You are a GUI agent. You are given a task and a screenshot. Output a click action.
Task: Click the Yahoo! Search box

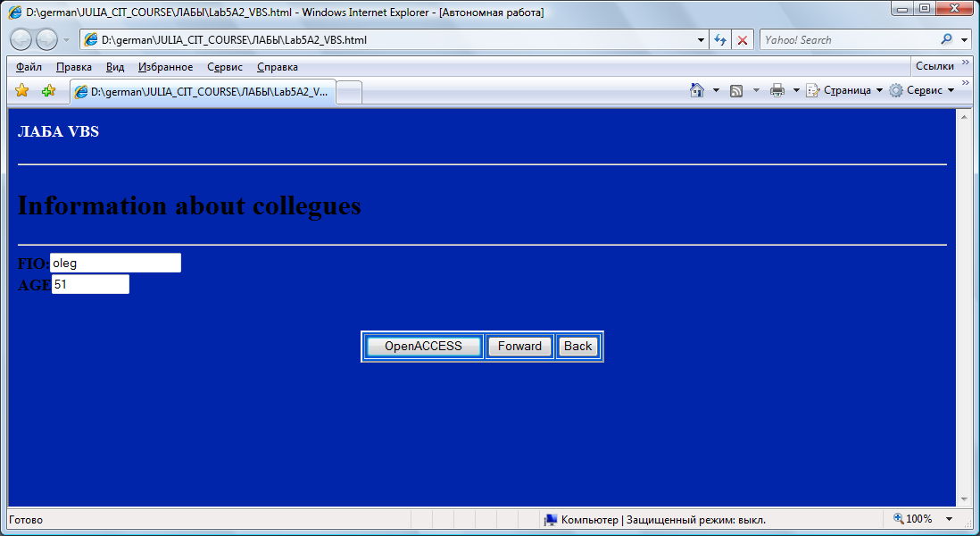tap(850, 40)
